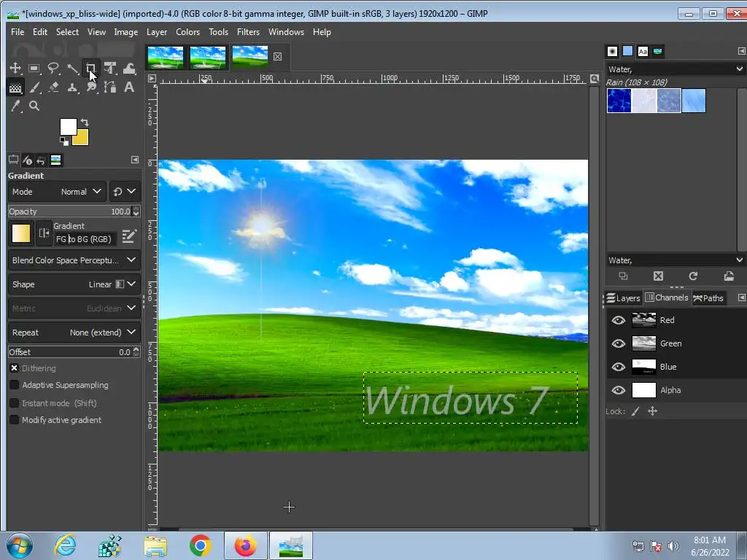Select the Unified Transform tool
Image resolution: width=747 pixels, height=560 pixels.
[x=110, y=68]
